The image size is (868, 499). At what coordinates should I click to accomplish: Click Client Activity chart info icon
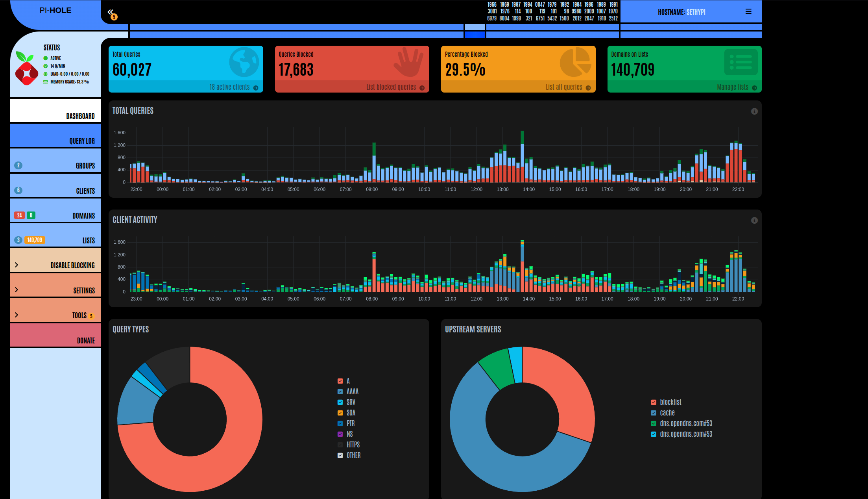(x=754, y=221)
